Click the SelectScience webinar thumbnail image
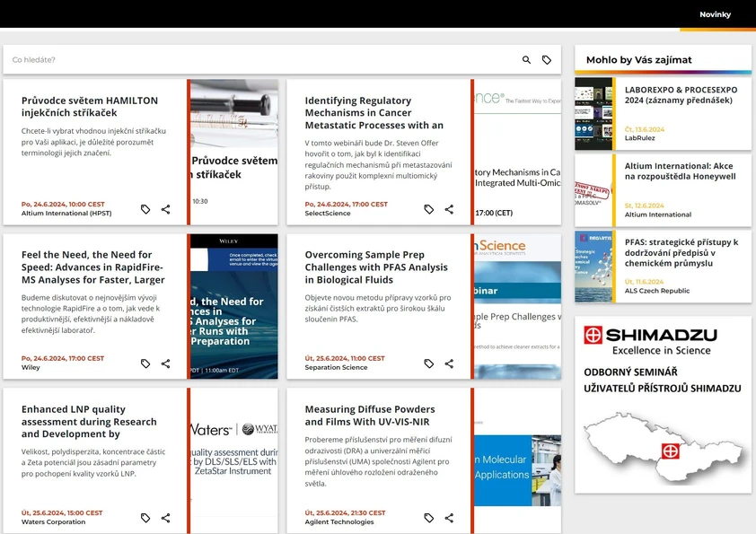Viewport: 756px width, 534px height. (517, 152)
